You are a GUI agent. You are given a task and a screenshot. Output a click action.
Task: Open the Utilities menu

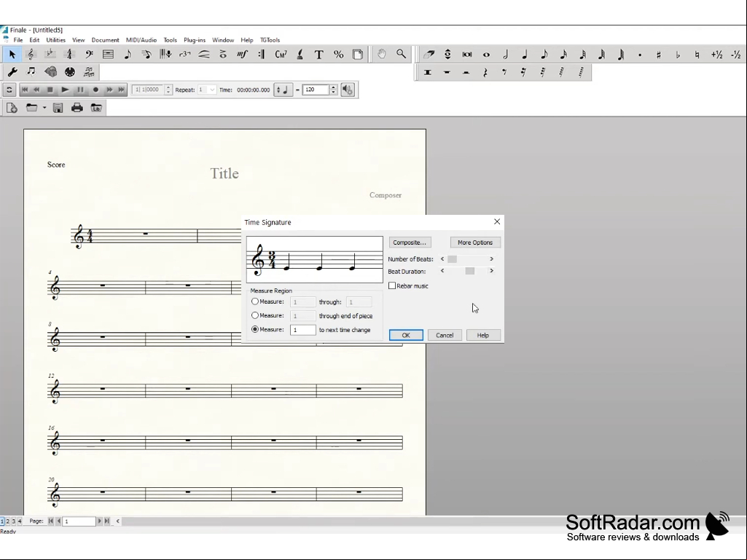point(55,40)
